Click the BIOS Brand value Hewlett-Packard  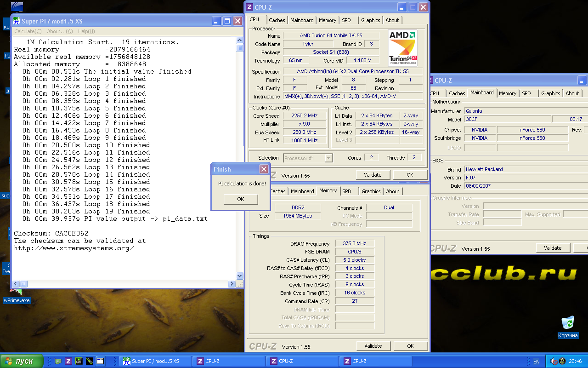point(526,169)
